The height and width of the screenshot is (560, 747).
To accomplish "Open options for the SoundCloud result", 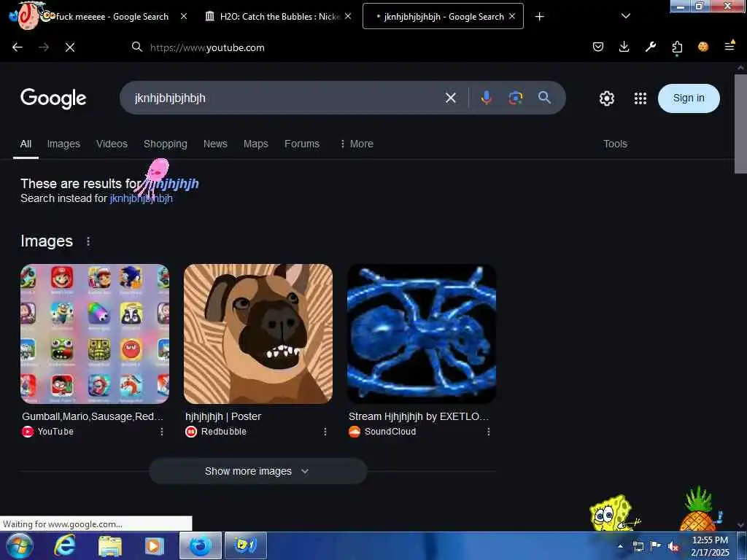I will (489, 432).
